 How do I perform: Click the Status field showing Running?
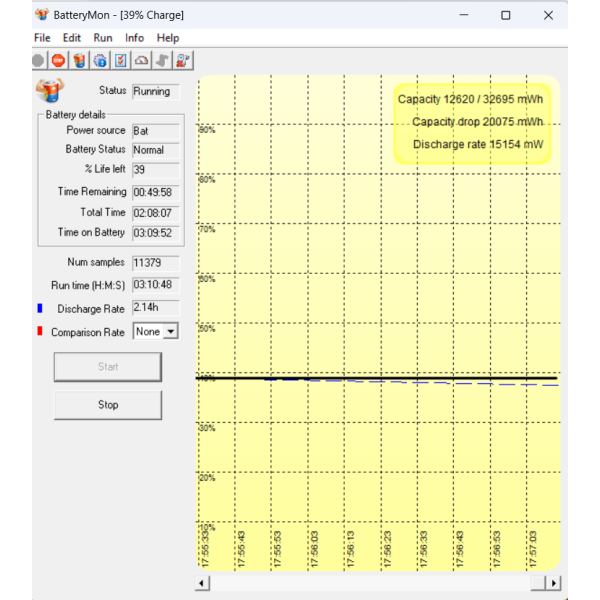(x=156, y=91)
